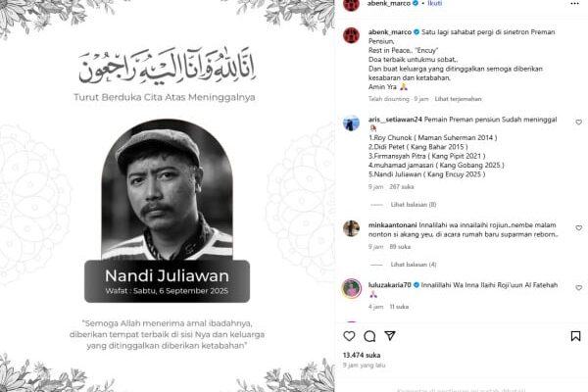This screenshot has height=392, width=588.
Task: Like the post with heart icon
Action: tap(349, 336)
